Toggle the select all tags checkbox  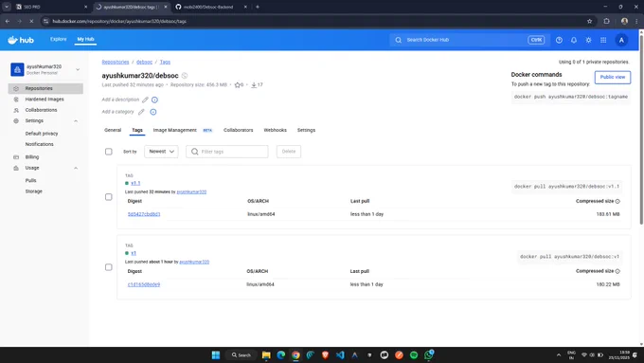[108, 152]
